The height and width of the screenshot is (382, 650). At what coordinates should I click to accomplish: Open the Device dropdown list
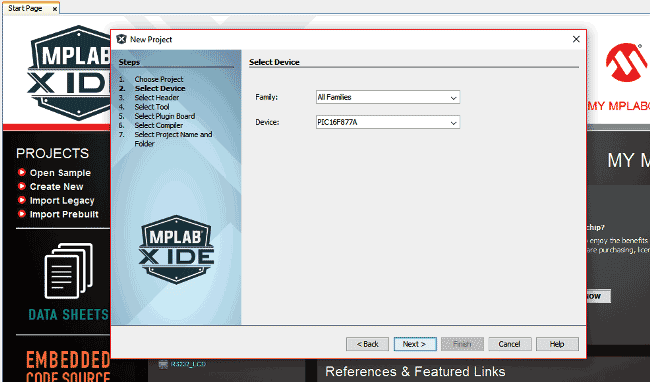pos(388,123)
